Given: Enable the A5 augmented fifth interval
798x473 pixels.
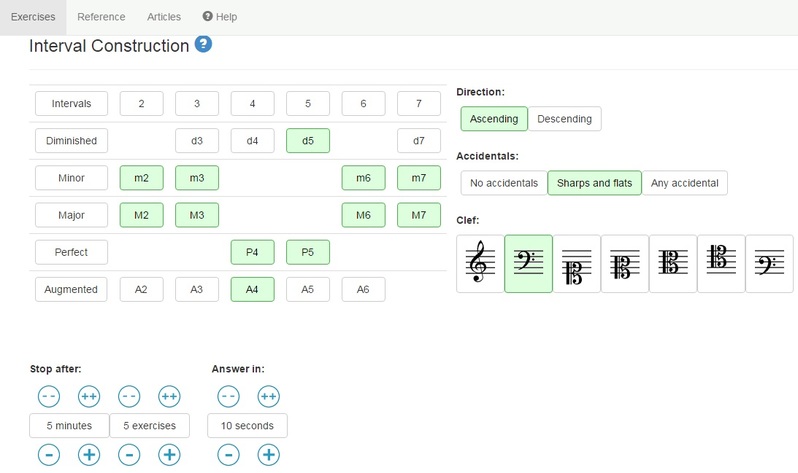Looking at the screenshot, I should point(308,289).
